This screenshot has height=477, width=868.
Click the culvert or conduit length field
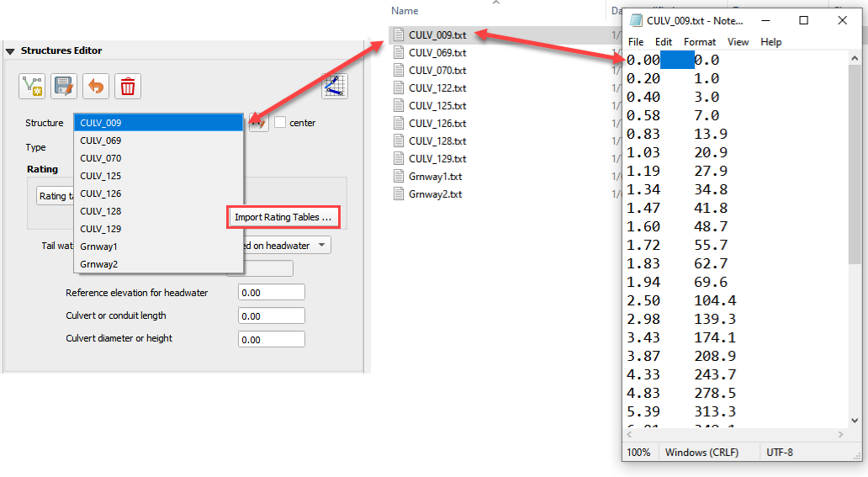(x=271, y=316)
